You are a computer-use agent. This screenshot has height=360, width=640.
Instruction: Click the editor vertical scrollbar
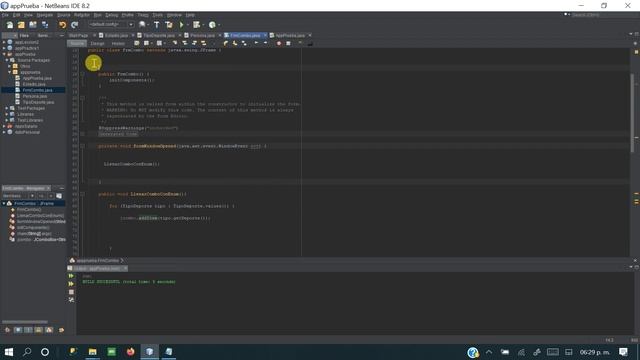(x=632, y=112)
